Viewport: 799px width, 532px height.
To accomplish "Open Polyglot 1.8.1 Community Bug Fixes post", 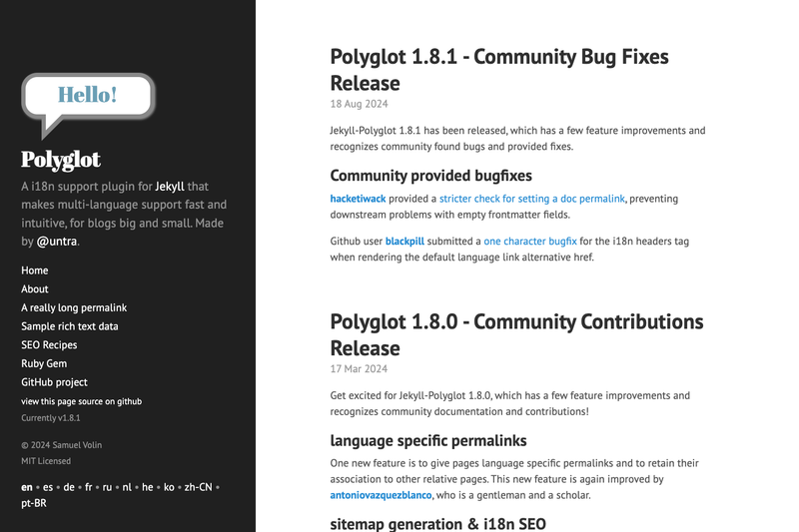I will [499, 70].
